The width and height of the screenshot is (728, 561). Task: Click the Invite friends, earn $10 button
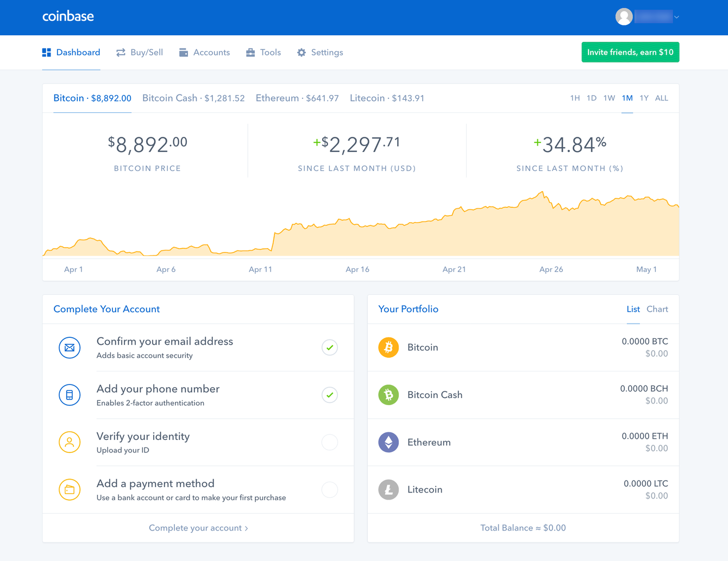coord(630,52)
